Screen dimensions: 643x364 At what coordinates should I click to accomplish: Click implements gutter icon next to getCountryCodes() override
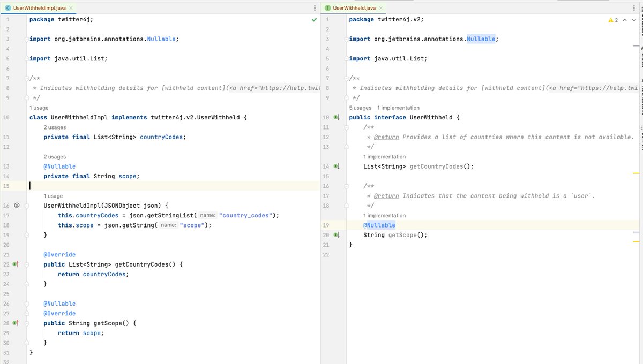[16, 264]
